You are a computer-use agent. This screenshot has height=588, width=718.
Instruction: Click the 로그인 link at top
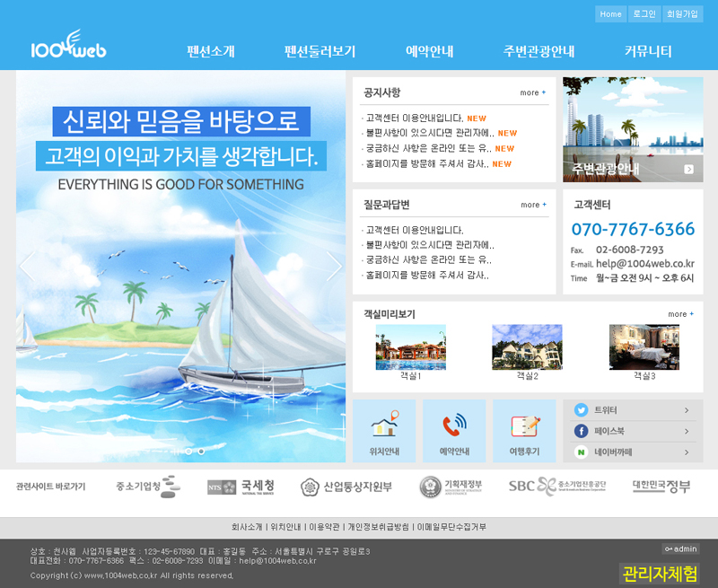[644, 14]
